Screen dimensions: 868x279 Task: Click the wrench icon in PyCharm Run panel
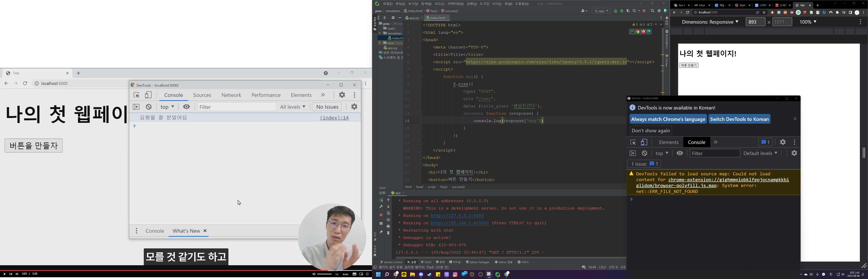[381, 207]
